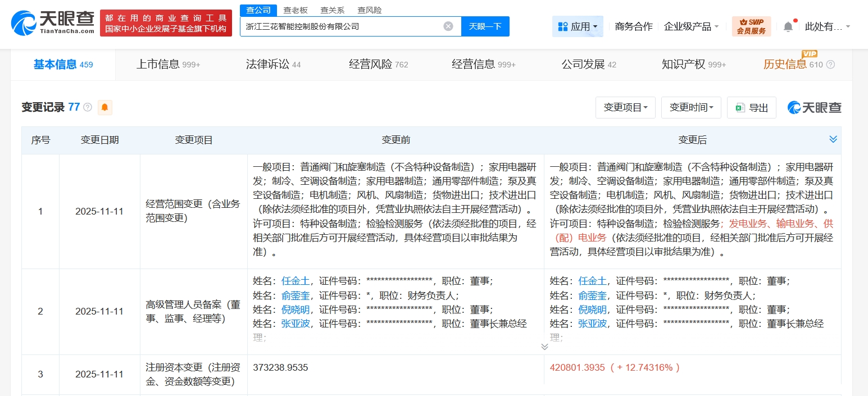868x396 pixels.
Task: Open the 变更时间 filter dropdown
Action: pyautogui.click(x=691, y=107)
